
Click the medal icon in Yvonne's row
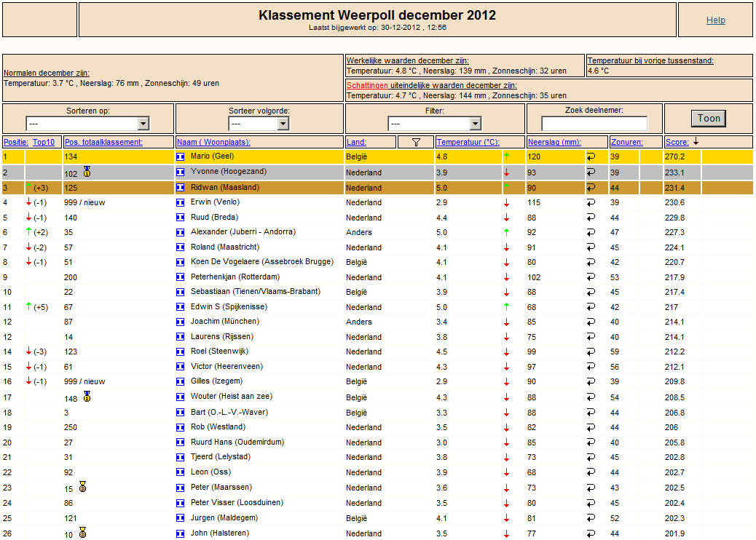[x=87, y=171]
